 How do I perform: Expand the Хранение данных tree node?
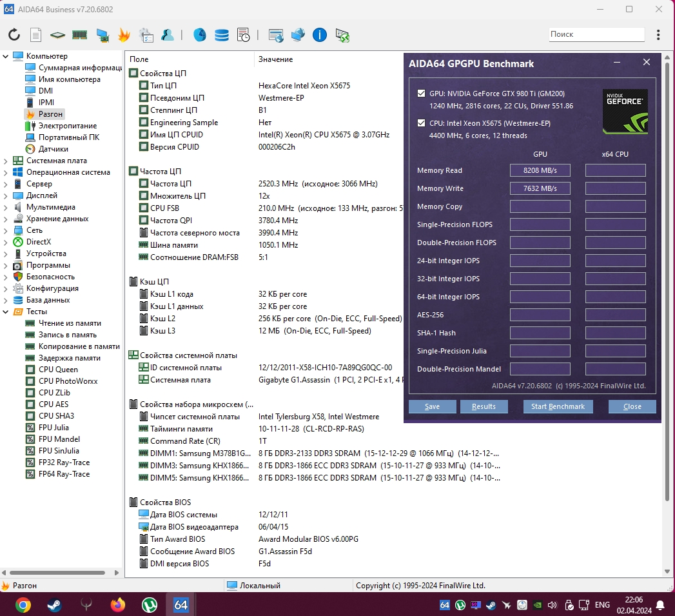coord(5,219)
